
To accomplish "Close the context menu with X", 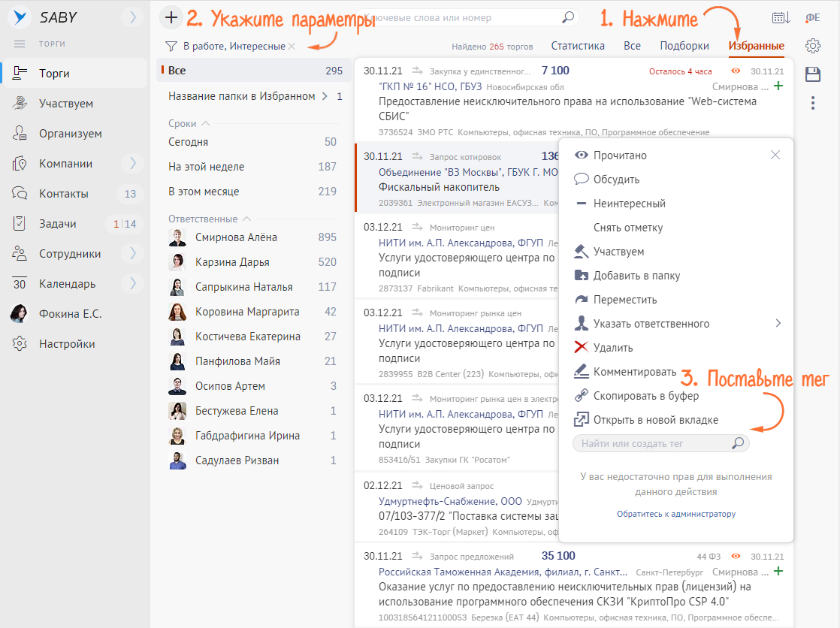I will (775, 155).
